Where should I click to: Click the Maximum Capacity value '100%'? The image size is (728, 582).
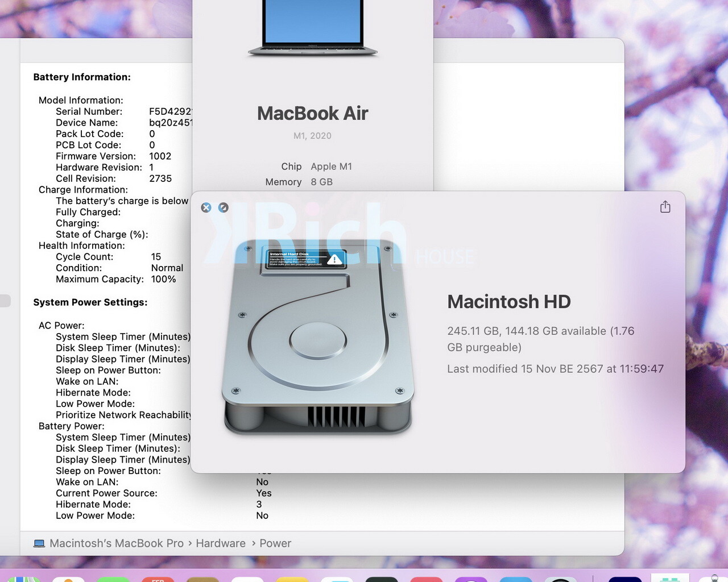click(x=163, y=279)
